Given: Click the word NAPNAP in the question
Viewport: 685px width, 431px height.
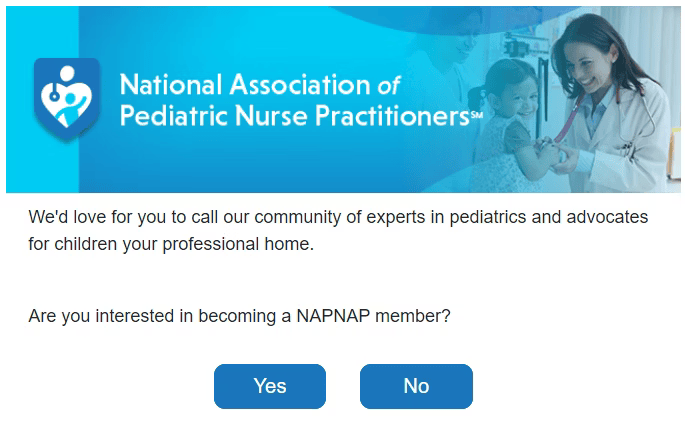Looking at the screenshot, I should (333, 315).
